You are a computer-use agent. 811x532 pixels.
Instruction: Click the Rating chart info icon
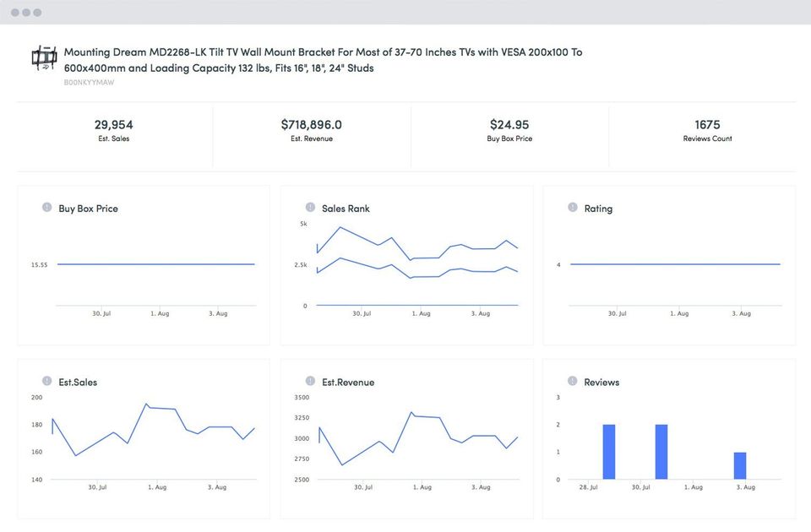tap(573, 208)
